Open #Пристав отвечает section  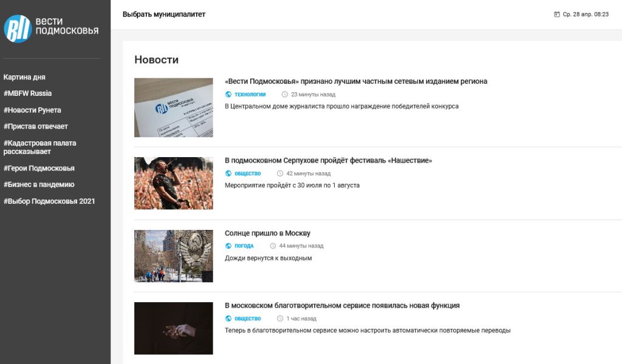(36, 126)
